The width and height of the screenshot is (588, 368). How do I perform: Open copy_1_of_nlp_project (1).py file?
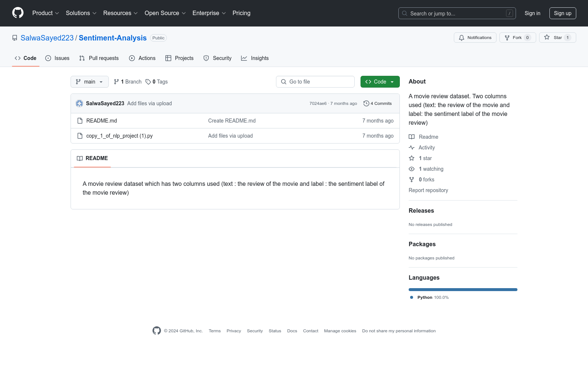pyautogui.click(x=119, y=136)
